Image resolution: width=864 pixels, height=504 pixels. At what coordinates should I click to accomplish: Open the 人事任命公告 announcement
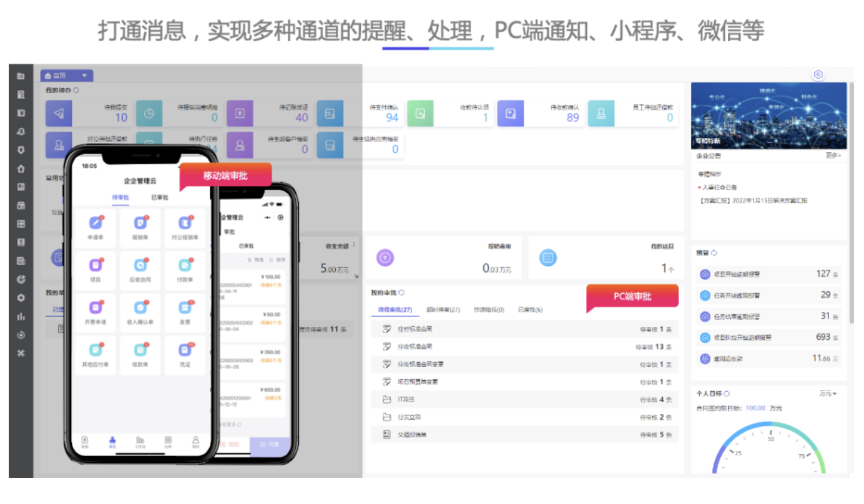coord(719,187)
